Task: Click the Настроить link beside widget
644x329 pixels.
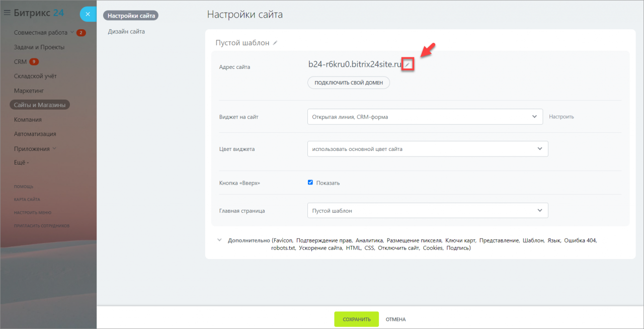Action: [561, 117]
